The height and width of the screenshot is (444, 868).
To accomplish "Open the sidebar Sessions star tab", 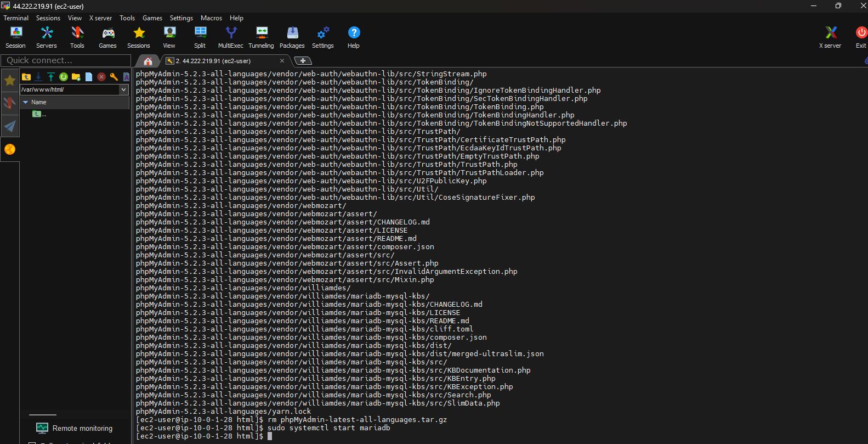I will [10, 81].
